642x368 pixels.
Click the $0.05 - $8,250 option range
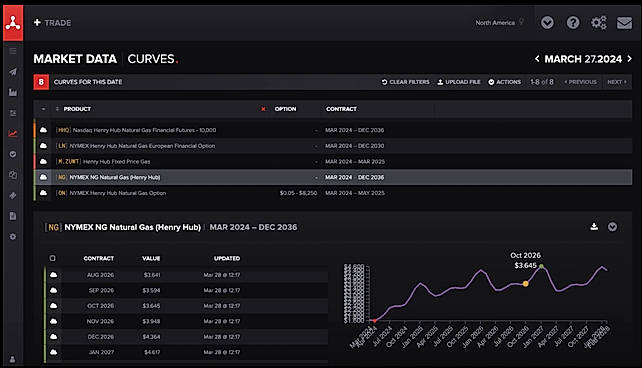coord(298,193)
